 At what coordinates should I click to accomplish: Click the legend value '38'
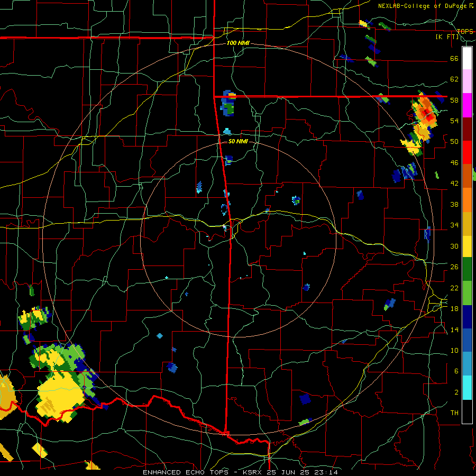coord(454,204)
